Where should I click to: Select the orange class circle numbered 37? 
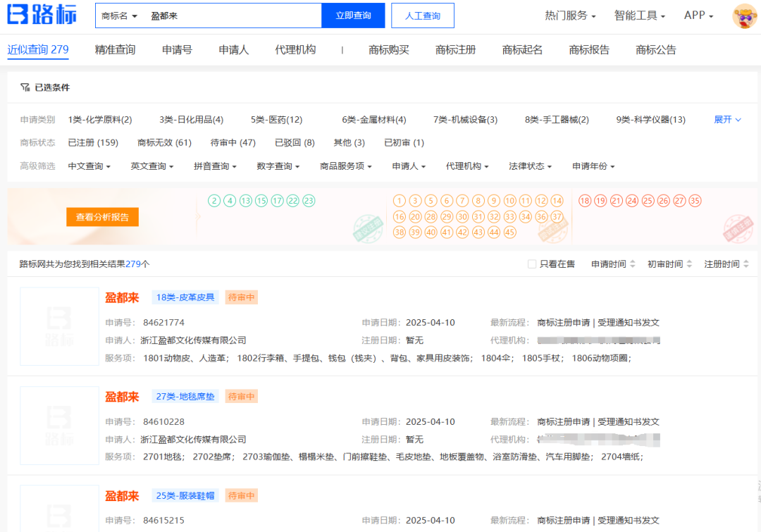coord(557,216)
